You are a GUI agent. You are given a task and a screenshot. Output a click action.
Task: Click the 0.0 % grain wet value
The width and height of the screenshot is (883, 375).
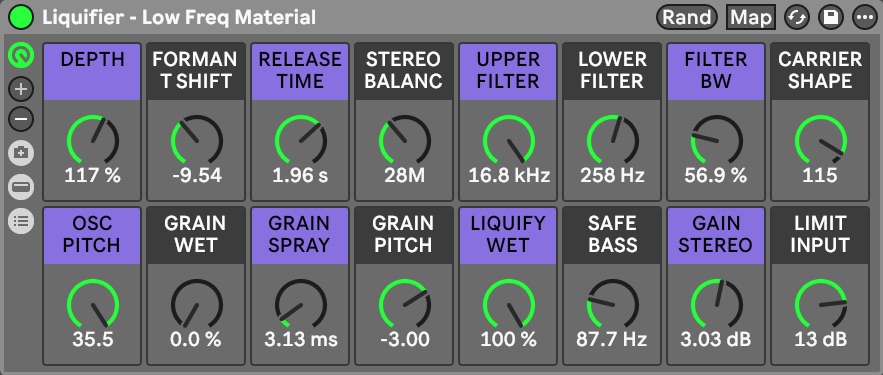point(197,340)
